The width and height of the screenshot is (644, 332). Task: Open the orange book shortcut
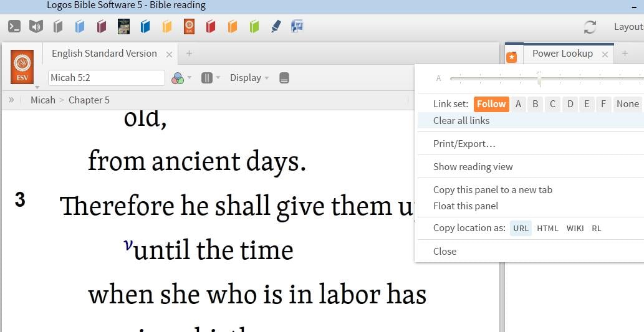(x=233, y=27)
